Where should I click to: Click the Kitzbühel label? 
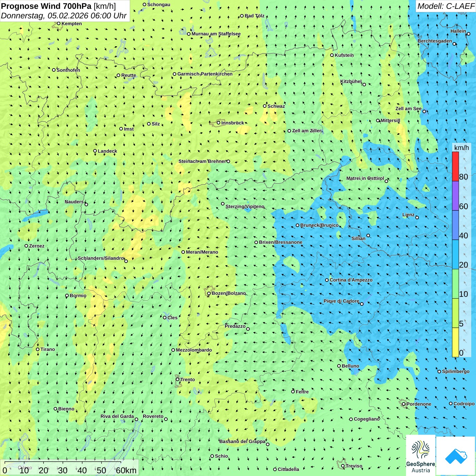click(x=351, y=81)
